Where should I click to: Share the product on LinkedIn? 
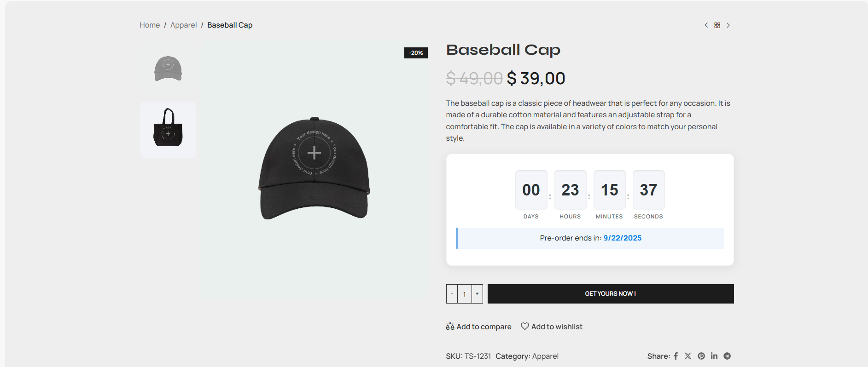coord(714,356)
